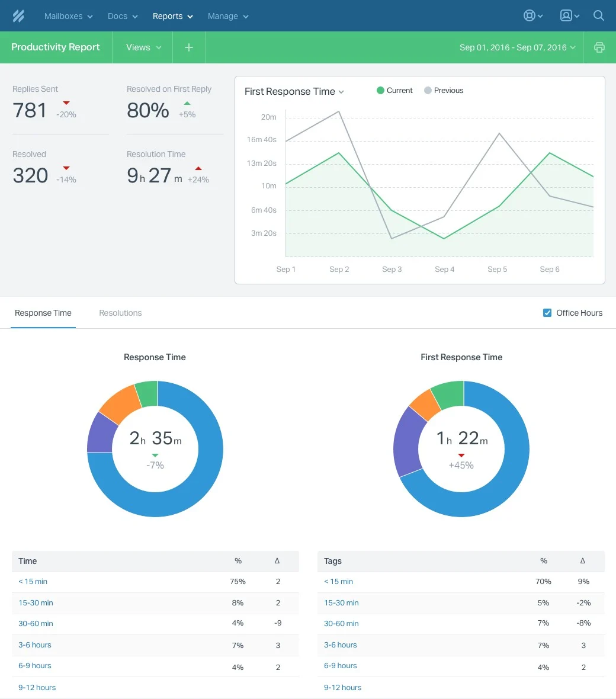Open the search magnifier icon
Screen dimensions: 616x699
[x=599, y=16]
